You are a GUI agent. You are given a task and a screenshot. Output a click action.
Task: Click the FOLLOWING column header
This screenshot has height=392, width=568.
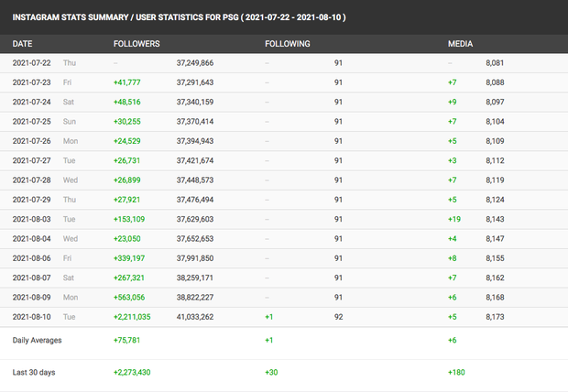point(287,44)
